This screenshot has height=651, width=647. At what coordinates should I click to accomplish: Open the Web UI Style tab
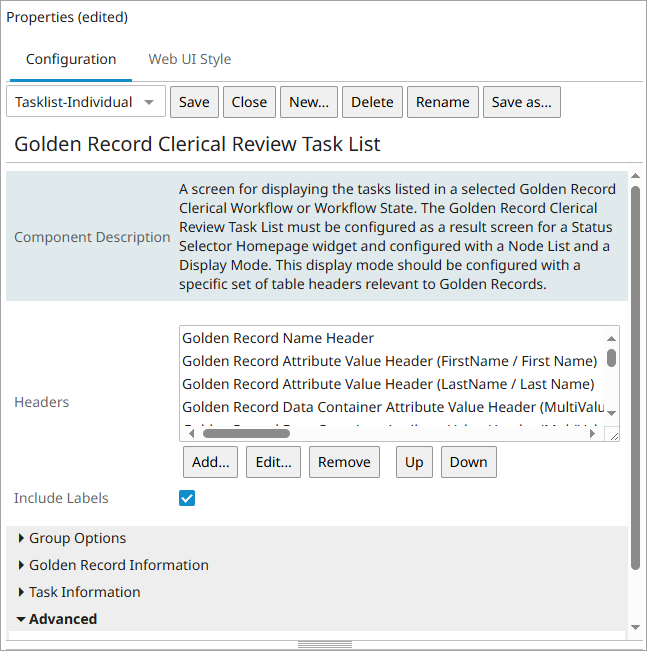[x=190, y=59]
